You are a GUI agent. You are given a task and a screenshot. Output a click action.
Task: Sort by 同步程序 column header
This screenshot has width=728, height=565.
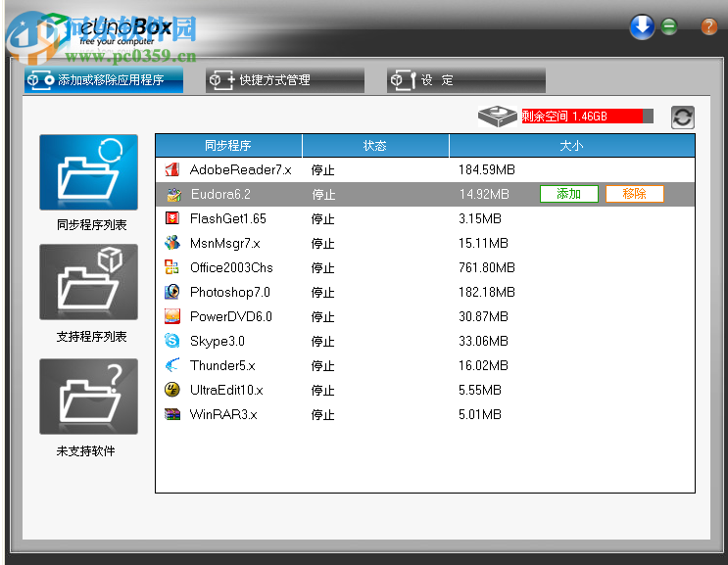tap(228, 146)
